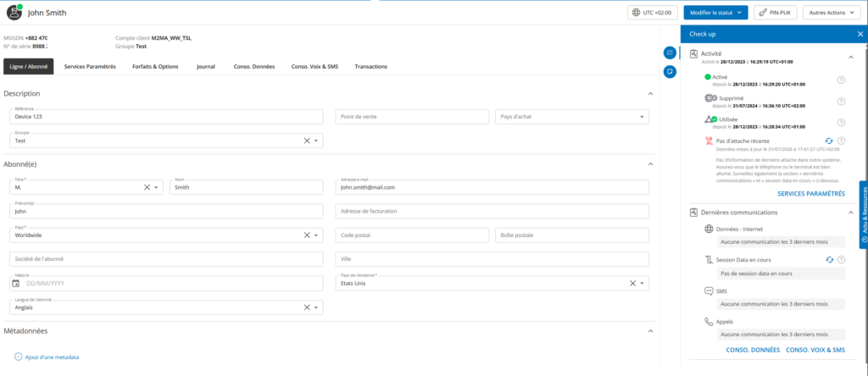Switch to the Journal tab
The height and width of the screenshot is (376, 868).
click(x=206, y=66)
